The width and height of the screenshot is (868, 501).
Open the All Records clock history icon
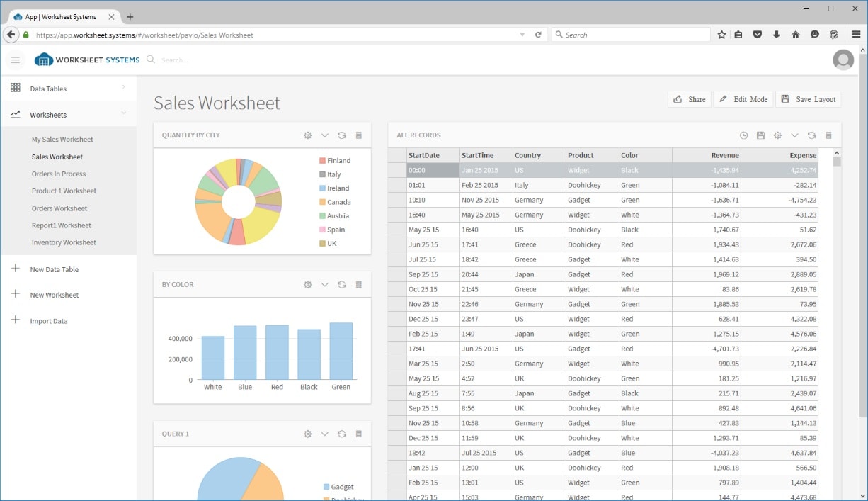(x=743, y=135)
